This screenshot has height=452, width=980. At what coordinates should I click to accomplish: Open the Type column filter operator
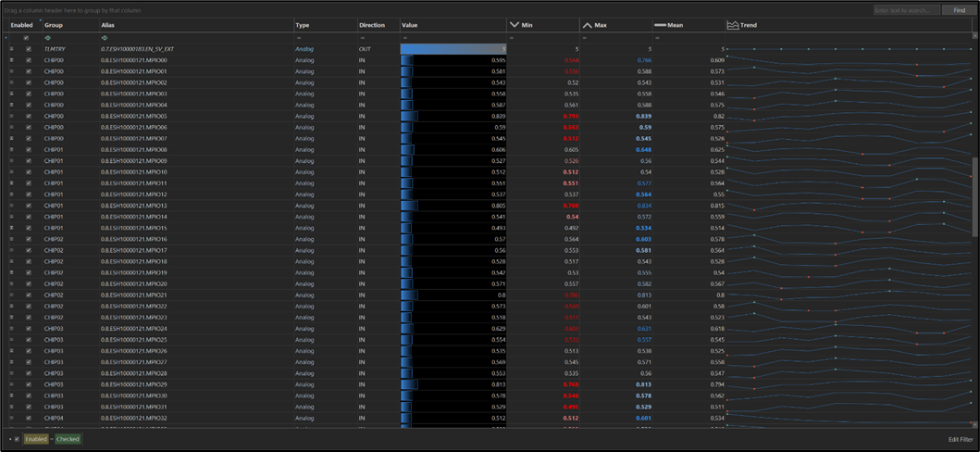pos(297,38)
